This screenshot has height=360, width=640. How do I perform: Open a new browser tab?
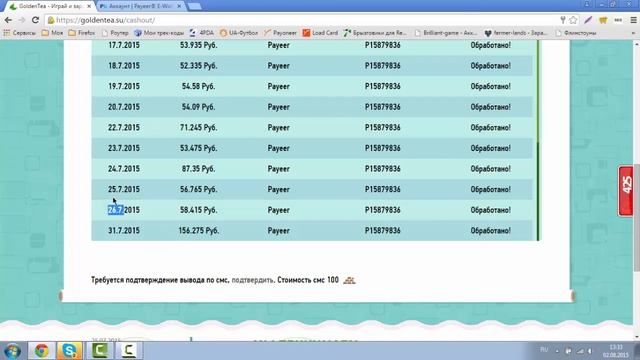click(195, 6)
